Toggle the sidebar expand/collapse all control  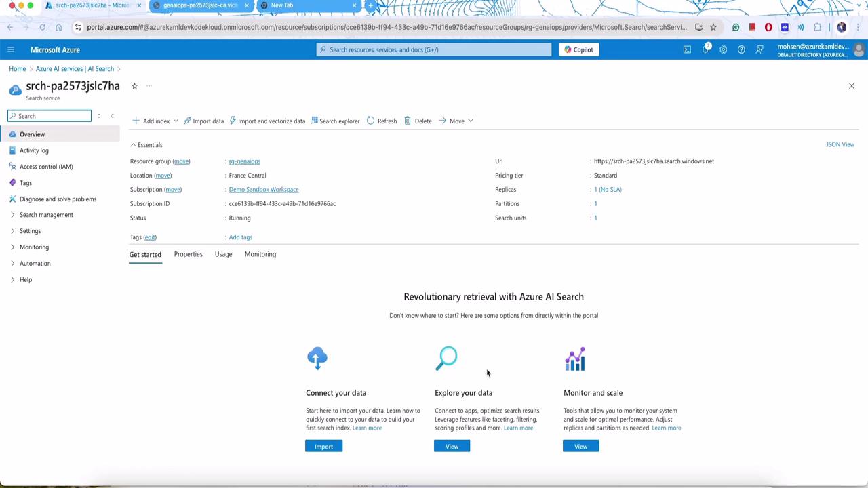coord(99,116)
